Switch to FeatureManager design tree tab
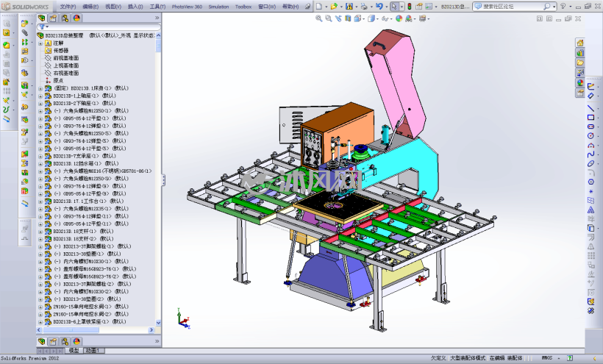Viewport: 603px width, 364px height. point(41,18)
